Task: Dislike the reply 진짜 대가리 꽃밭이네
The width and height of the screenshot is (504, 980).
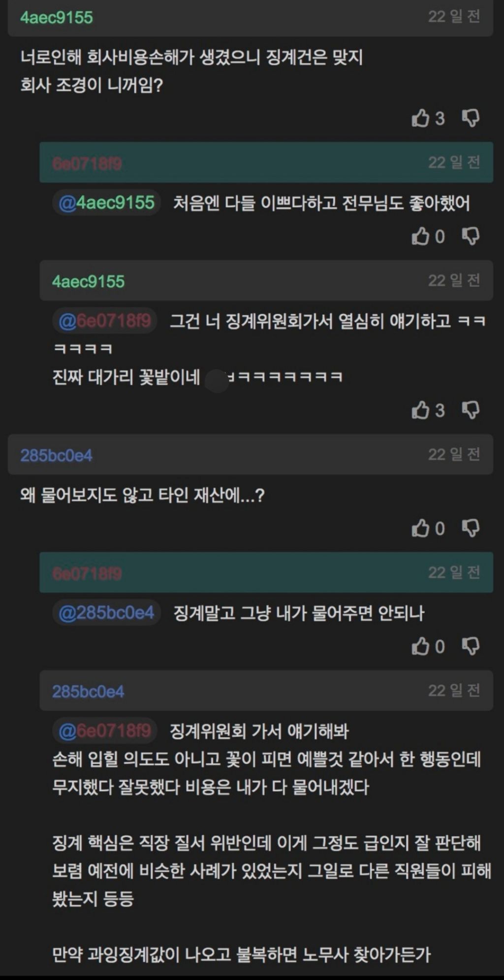Action: tap(471, 410)
